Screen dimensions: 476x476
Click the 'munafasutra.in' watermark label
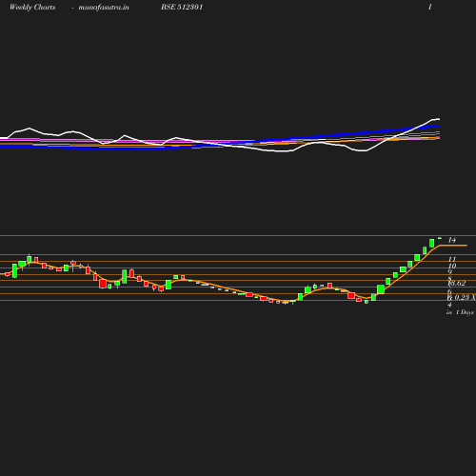click(x=104, y=7)
